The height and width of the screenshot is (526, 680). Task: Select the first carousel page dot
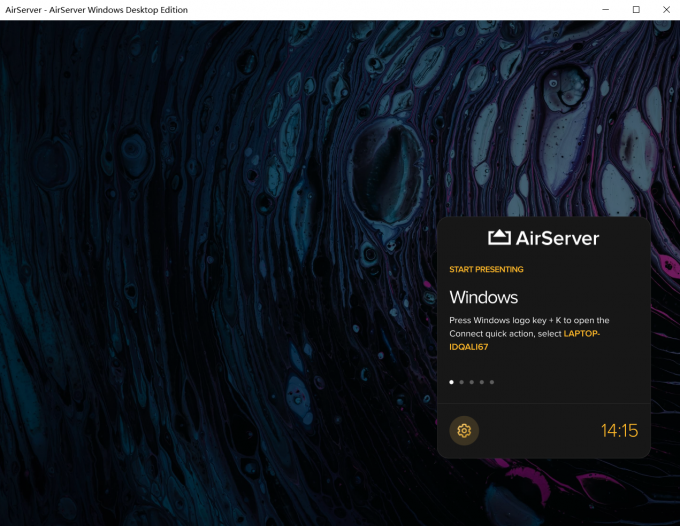pyautogui.click(x=451, y=382)
